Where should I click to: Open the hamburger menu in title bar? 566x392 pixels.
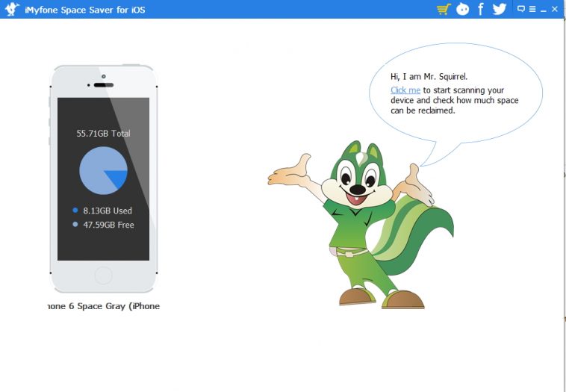pyautogui.click(x=532, y=9)
